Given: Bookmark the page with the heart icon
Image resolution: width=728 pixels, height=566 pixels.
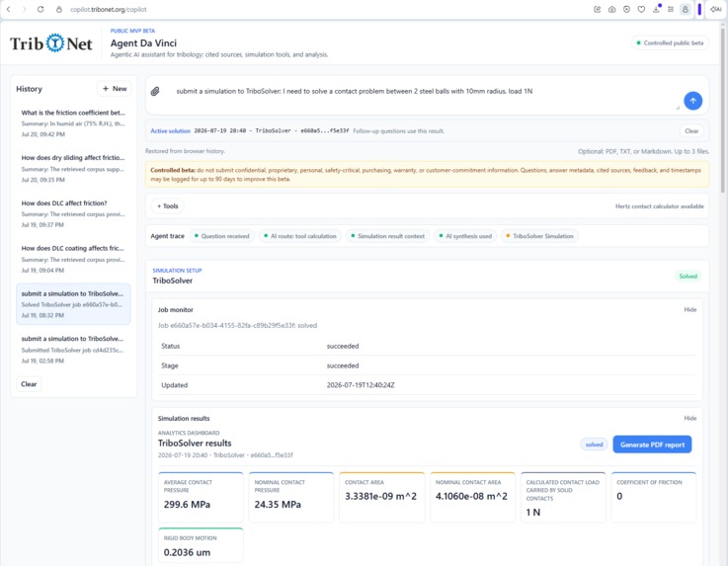Looking at the screenshot, I should pyautogui.click(x=641, y=9).
